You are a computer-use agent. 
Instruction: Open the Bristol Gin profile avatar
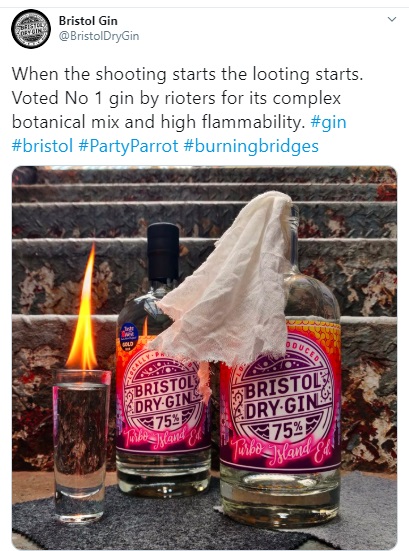click(x=31, y=29)
